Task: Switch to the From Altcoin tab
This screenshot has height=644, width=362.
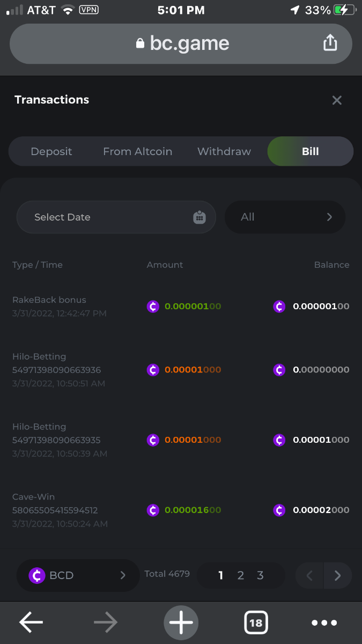Action: click(x=137, y=151)
